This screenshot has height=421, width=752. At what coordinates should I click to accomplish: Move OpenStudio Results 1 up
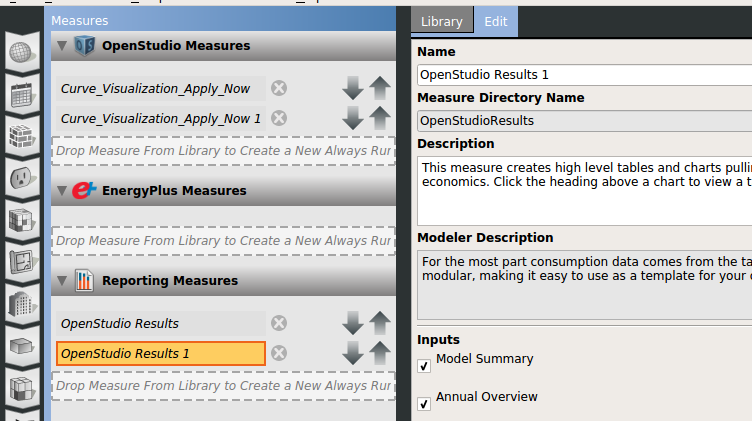coord(380,353)
